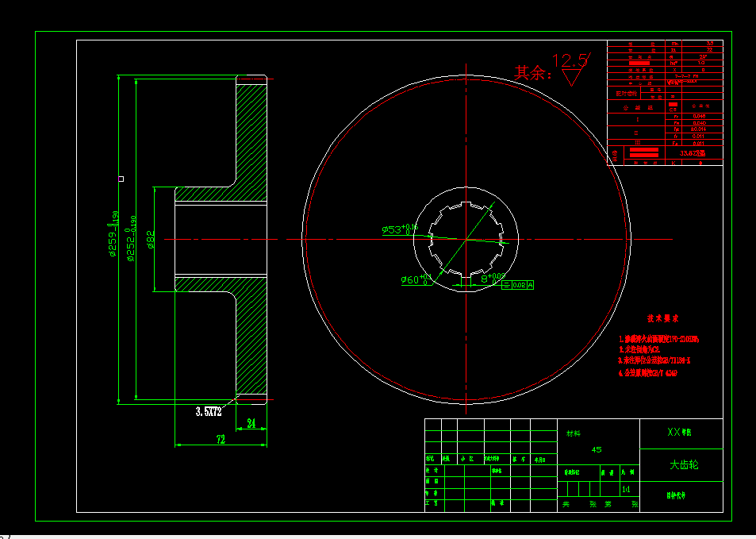756x539 pixels.
Task: Select technical requirement line 1 text
Action: (659, 339)
